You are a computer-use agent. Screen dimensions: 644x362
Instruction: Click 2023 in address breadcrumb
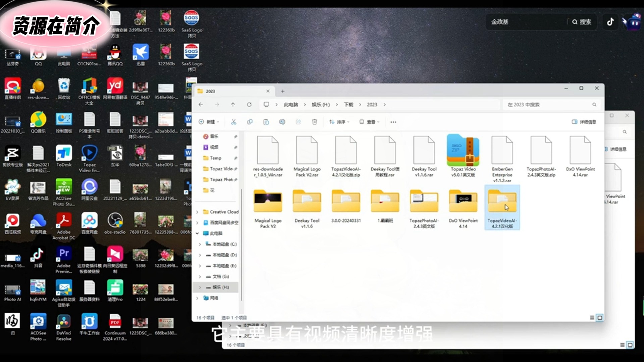coord(372,105)
